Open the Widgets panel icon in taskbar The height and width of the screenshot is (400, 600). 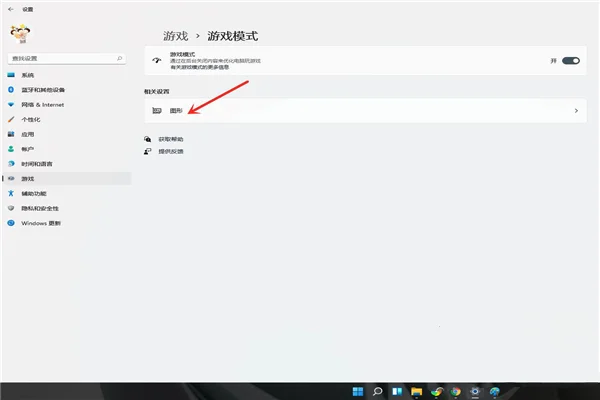397,391
